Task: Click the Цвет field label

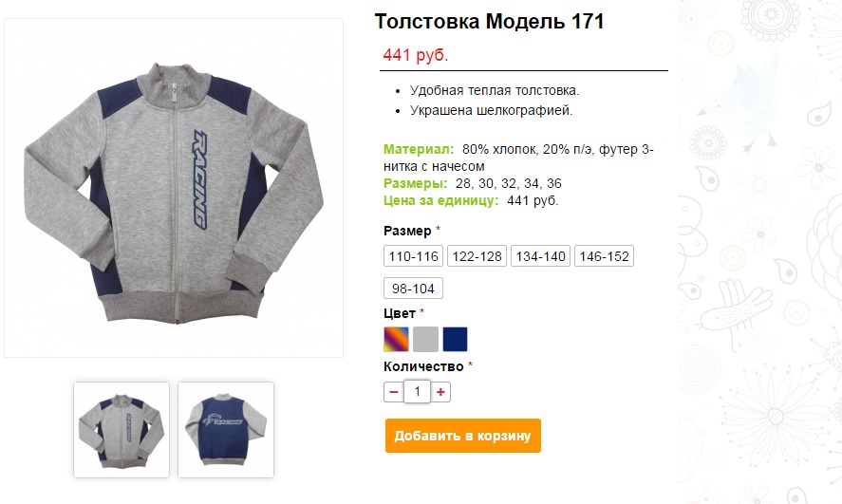Action: tap(400, 313)
